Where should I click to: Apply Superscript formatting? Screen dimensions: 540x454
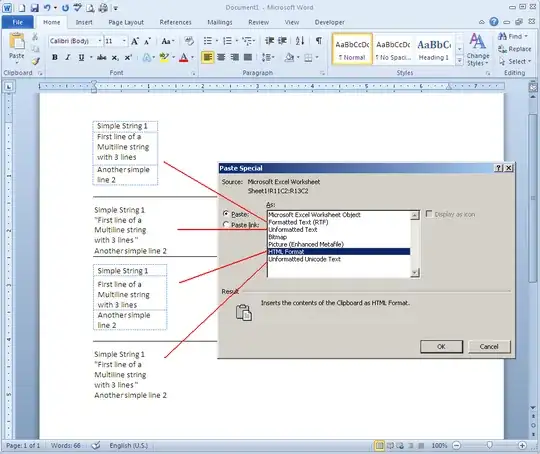click(x=128, y=58)
